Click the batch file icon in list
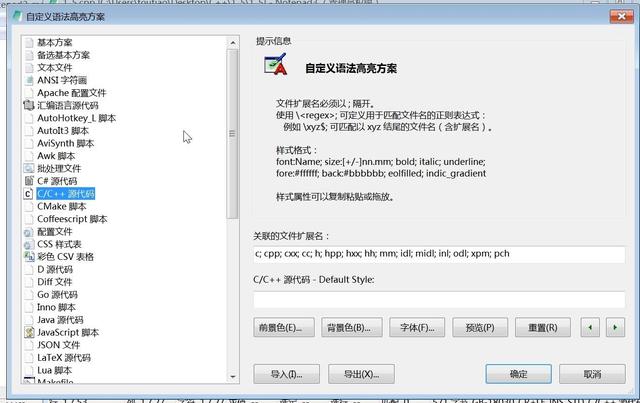Viewport: 640px width, 403px height. [29, 168]
